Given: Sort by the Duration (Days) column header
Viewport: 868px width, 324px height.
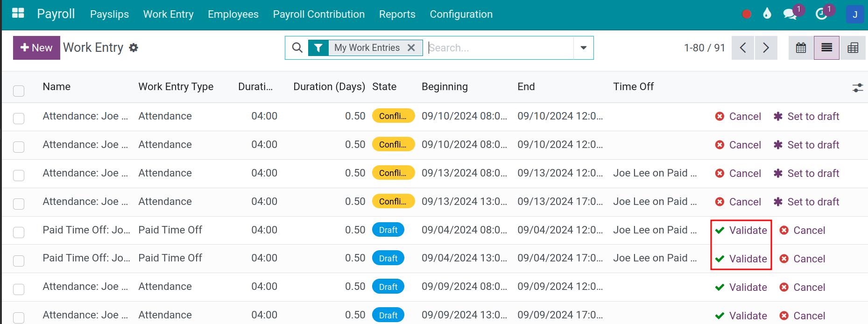Looking at the screenshot, I should [329, 86].
